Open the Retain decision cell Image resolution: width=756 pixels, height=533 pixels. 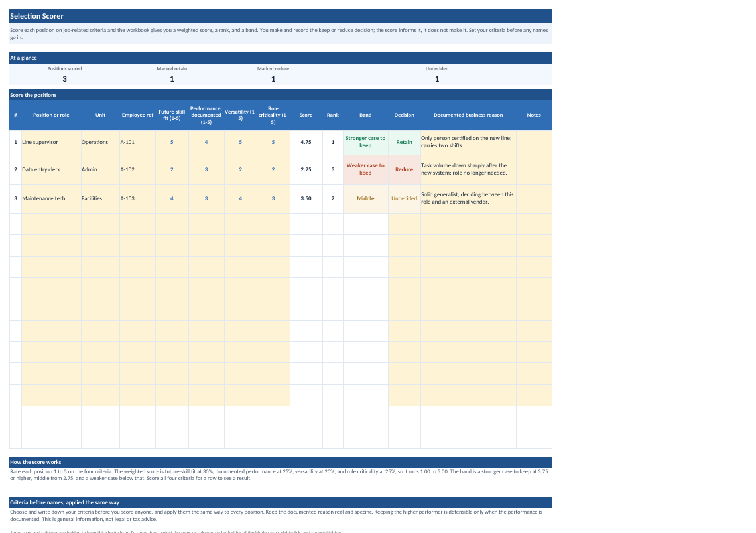click(404, 143)
